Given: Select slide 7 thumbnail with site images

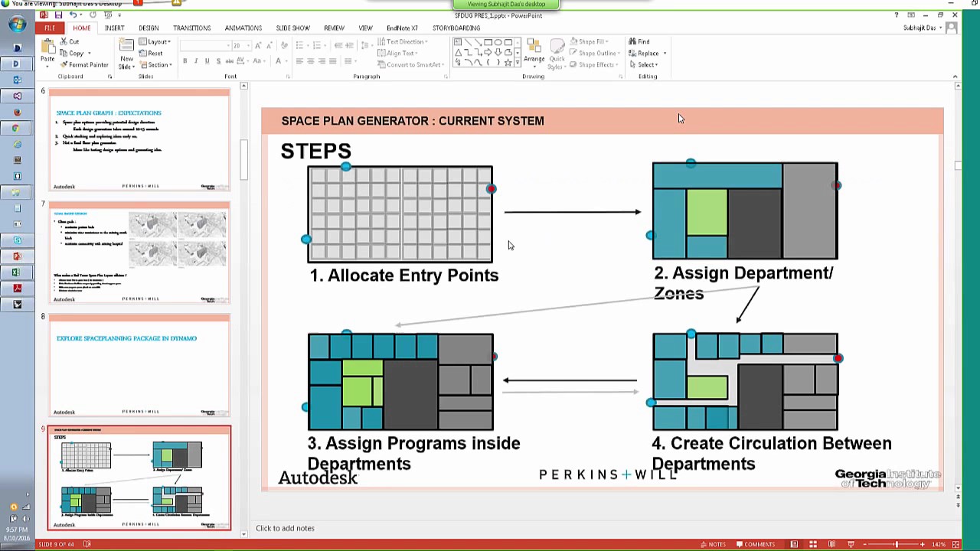Looking at the screenshot, I should 139,253.
